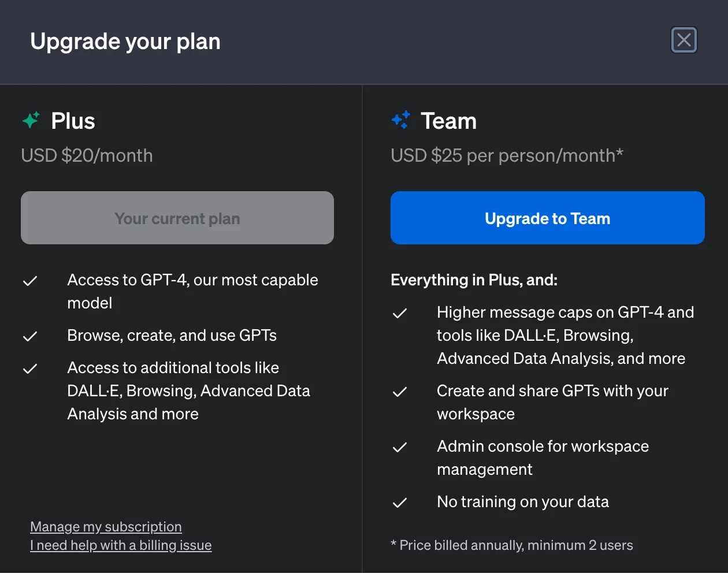Dismiss the upgrade dialog with the X
This screenshot has width=728, height=573.
pyautogui.click(x=684, y=40)
